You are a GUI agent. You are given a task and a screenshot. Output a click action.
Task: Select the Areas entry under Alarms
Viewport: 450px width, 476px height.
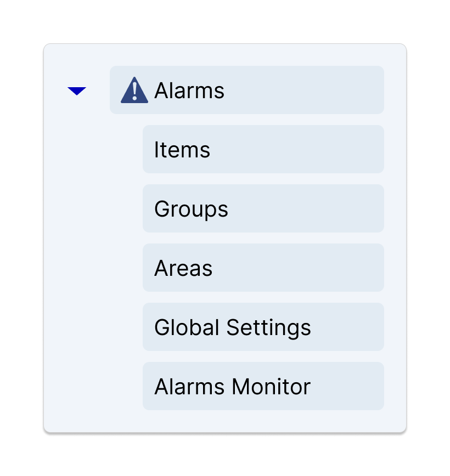(263, 268)
